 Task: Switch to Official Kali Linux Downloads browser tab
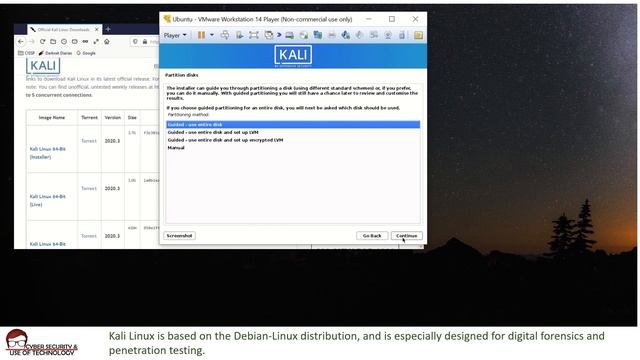point(63,29)
